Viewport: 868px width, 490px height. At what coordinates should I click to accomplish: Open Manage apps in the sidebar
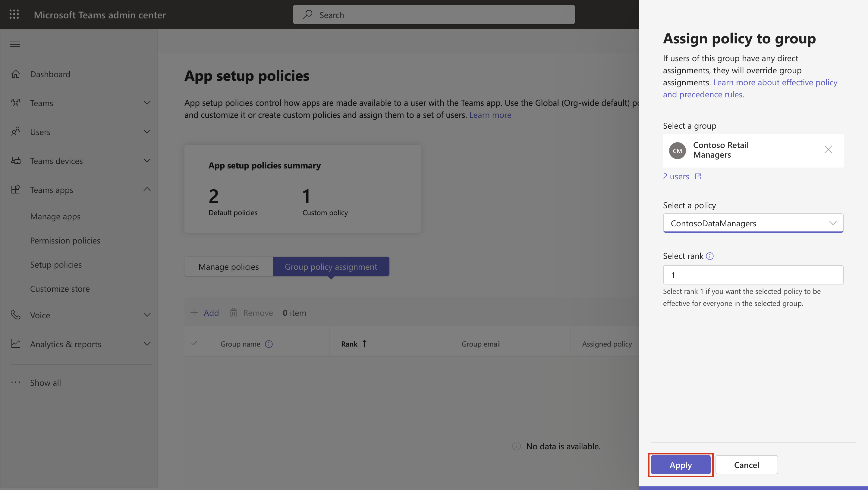pos(55,216)
